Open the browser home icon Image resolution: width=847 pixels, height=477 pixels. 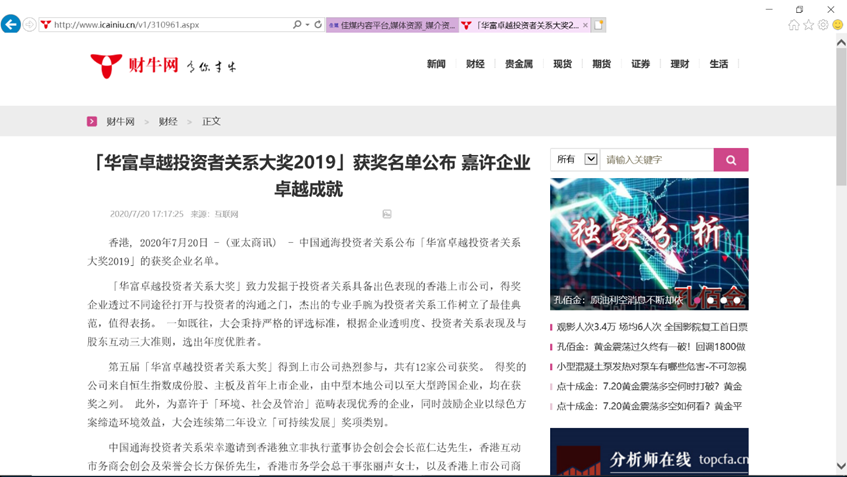tap(794, 25)
